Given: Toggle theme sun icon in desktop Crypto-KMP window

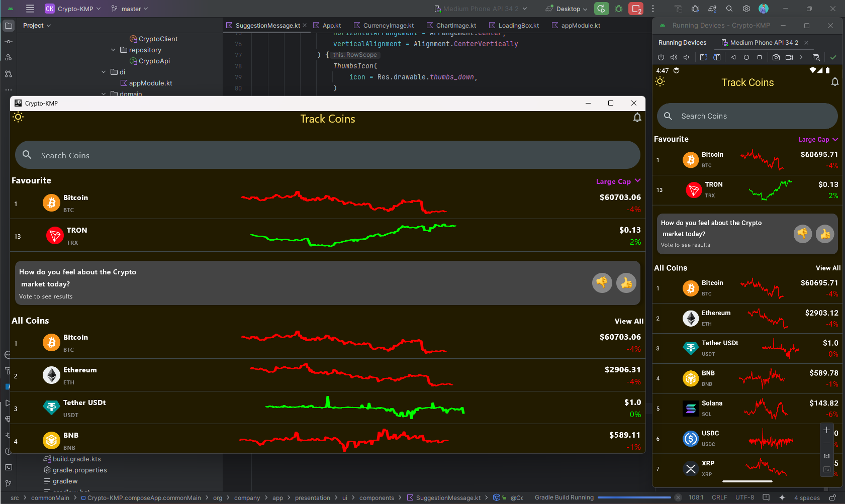Looking at the screenshot, I should tap(18, 117).
